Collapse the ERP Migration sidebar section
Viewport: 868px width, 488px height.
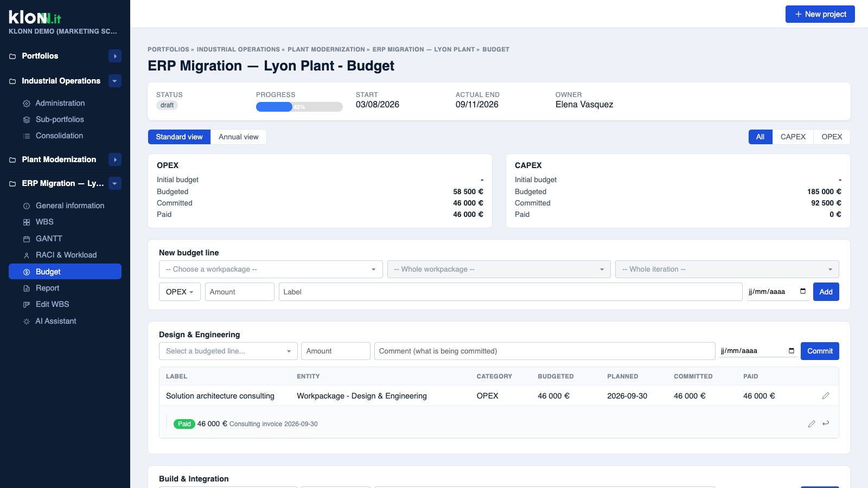[115, 184]
